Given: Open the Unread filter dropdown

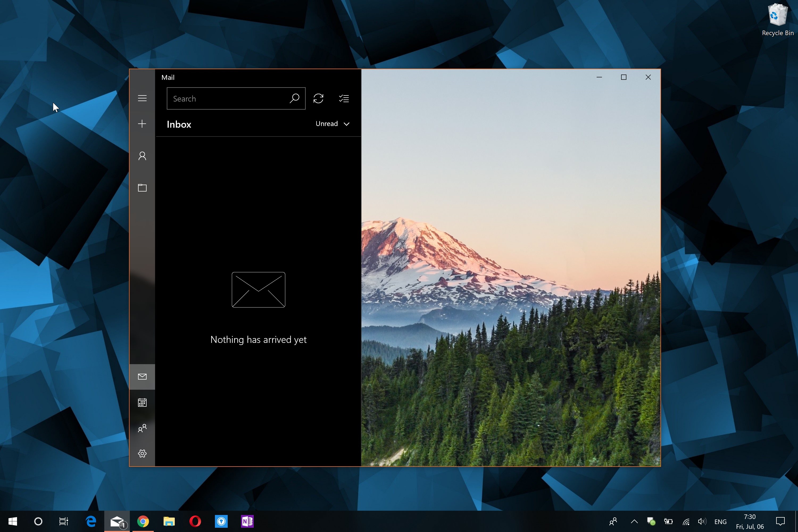Looking at the screenshot, I should 332,124.
